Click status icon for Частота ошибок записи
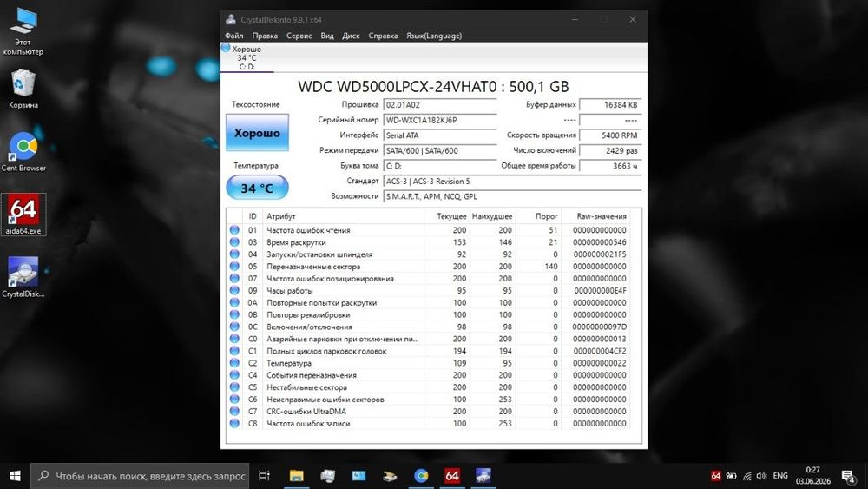The image size is (868, 489). [234, 424]
